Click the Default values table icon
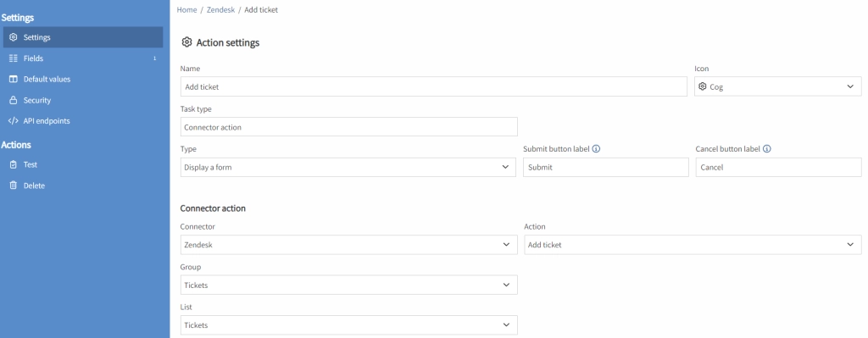This screenshot has height=338, width=868. pos(14,79)
